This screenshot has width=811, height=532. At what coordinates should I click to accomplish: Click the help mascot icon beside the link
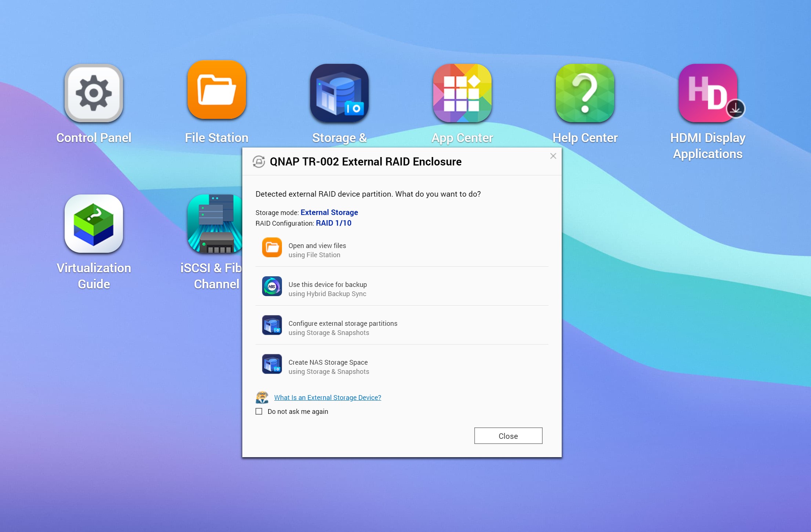(x=262, y=398)
